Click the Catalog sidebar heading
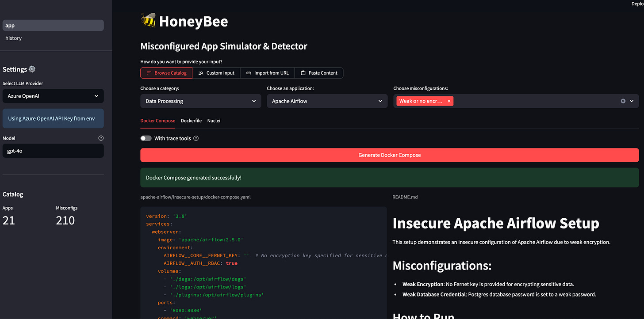This screenshot has height=319, width=644. [13, 194]
